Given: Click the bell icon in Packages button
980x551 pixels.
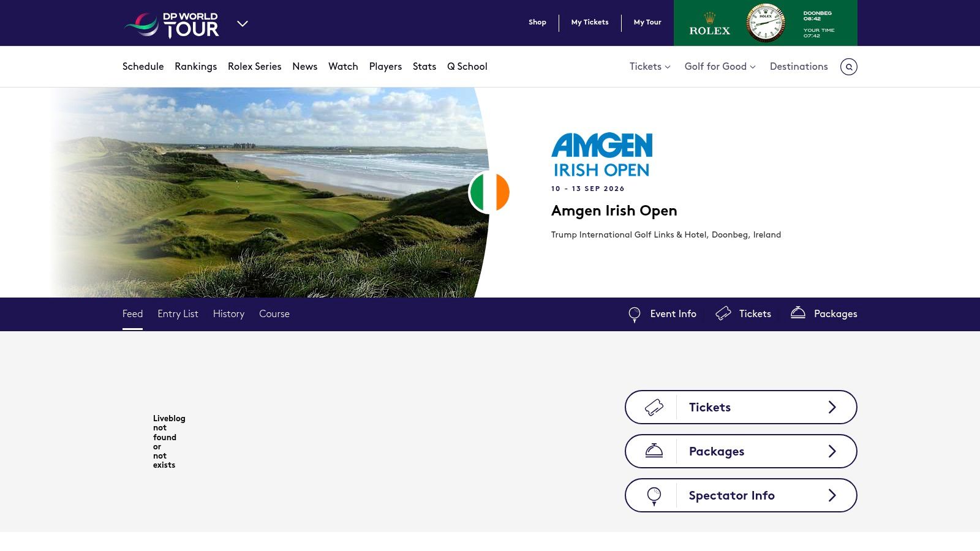Looking at the screenshot, I should tap(654, 451).
